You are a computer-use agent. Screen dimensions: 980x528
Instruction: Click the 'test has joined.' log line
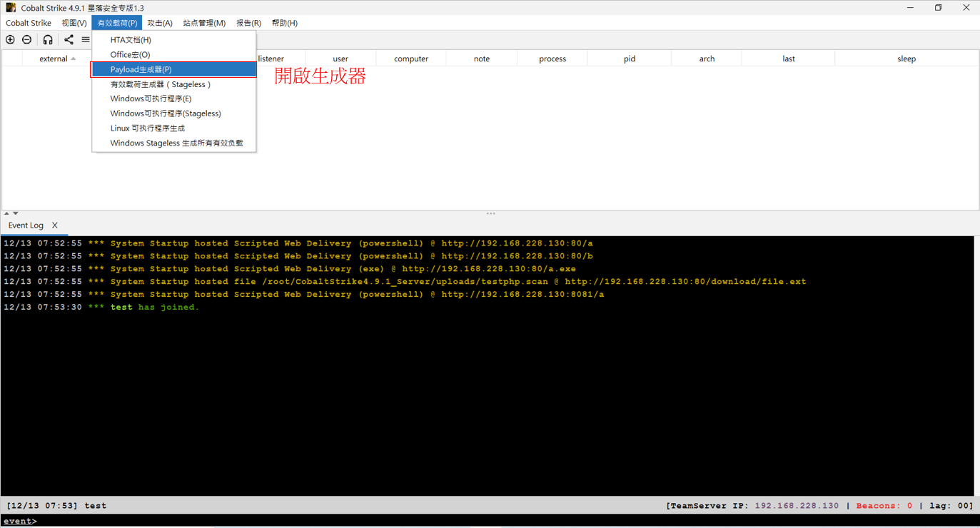(101, 308)
